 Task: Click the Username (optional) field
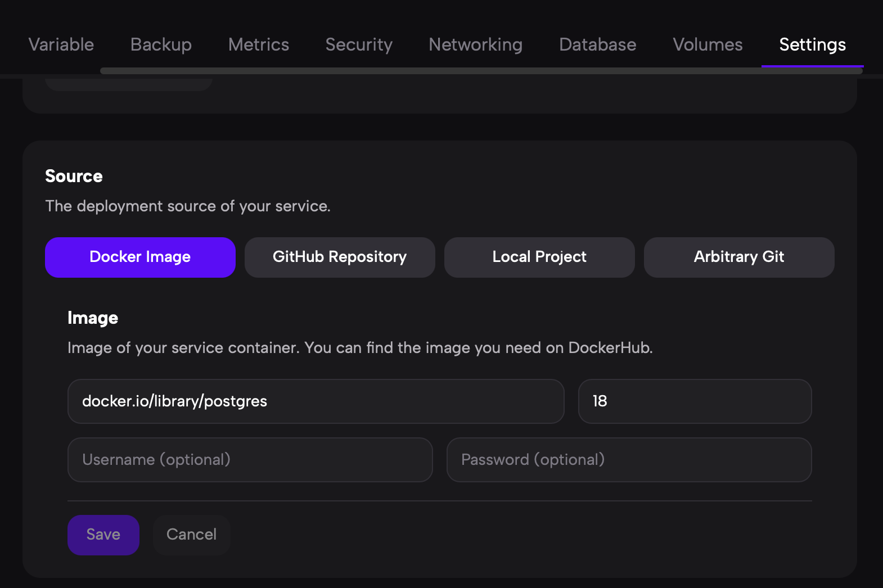coord(250,460)
